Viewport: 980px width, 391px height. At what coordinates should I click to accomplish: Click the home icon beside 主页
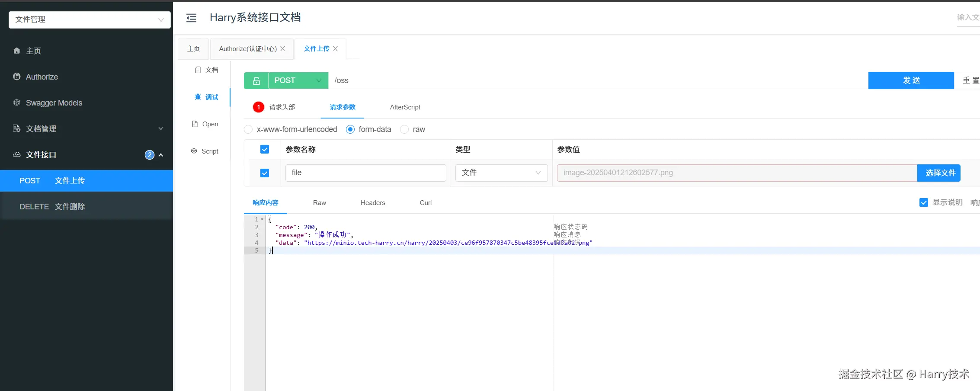17,51
